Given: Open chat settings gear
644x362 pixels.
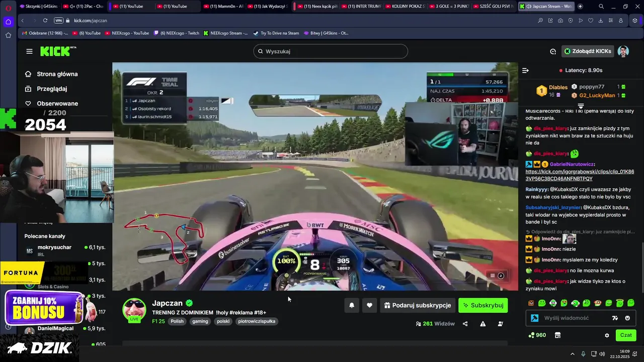Looking at the screenshot, I should [x=607, y=335].
